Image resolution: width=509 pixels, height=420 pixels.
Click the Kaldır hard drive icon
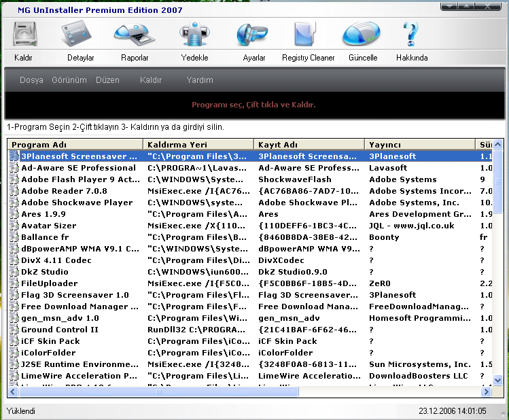(25, 34)
